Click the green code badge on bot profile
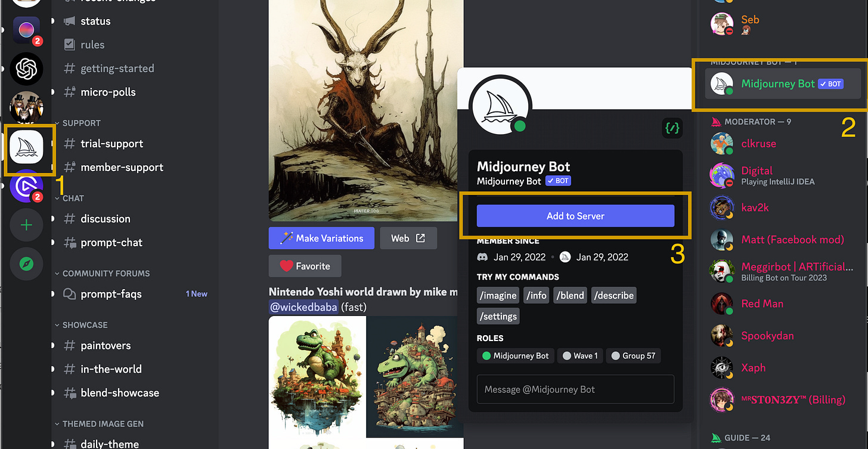The width and height of the screenshot is (868, 449). (672, 127)
